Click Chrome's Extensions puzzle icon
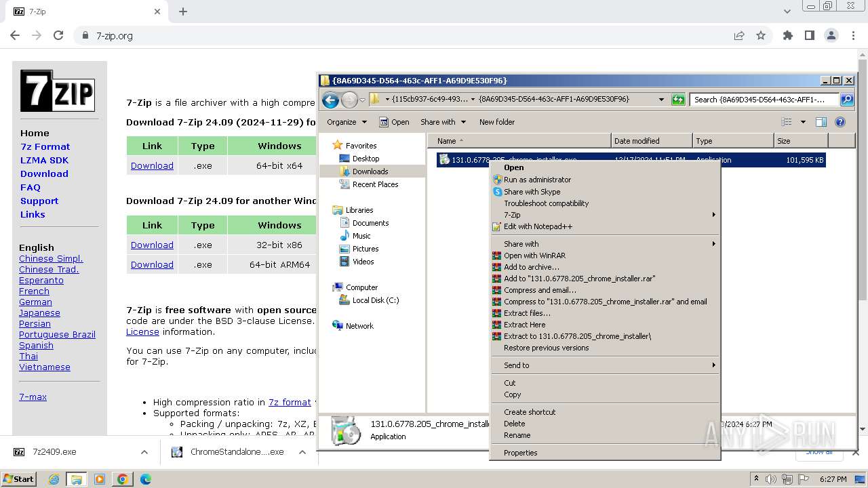The image size is (868, 488). (x=787, y=35)
